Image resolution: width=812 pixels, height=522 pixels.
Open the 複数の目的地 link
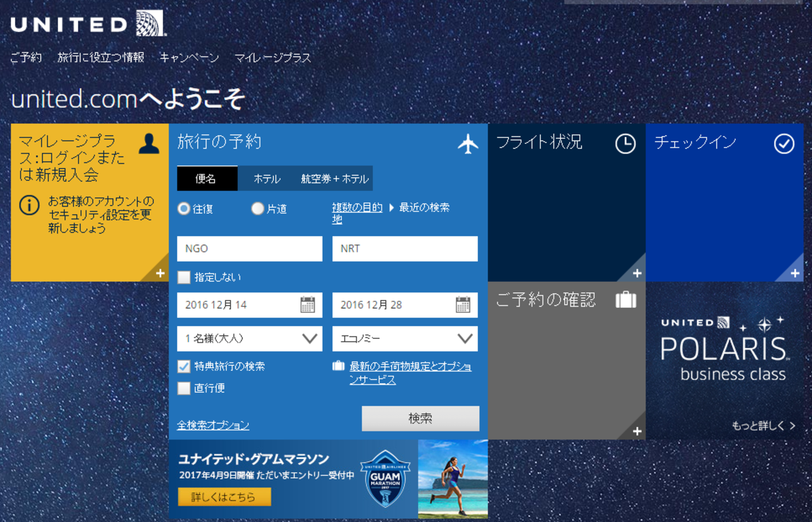357,213
